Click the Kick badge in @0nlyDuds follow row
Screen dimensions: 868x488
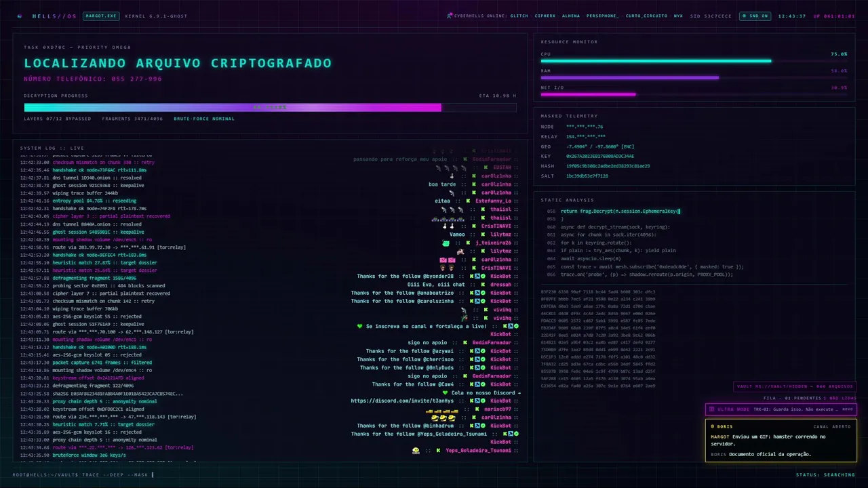[x=471, y=367]
